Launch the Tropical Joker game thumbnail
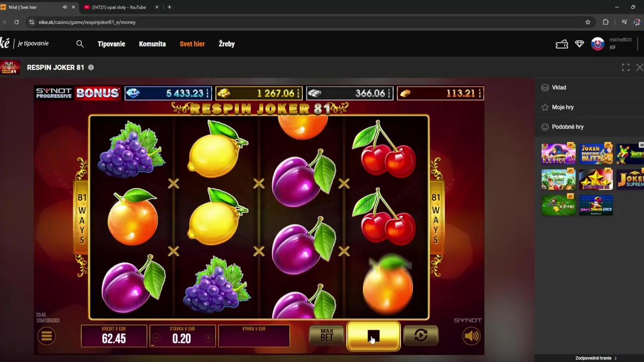Image resolution: width=644 pixels, height=362 pixels. [558, 179]
